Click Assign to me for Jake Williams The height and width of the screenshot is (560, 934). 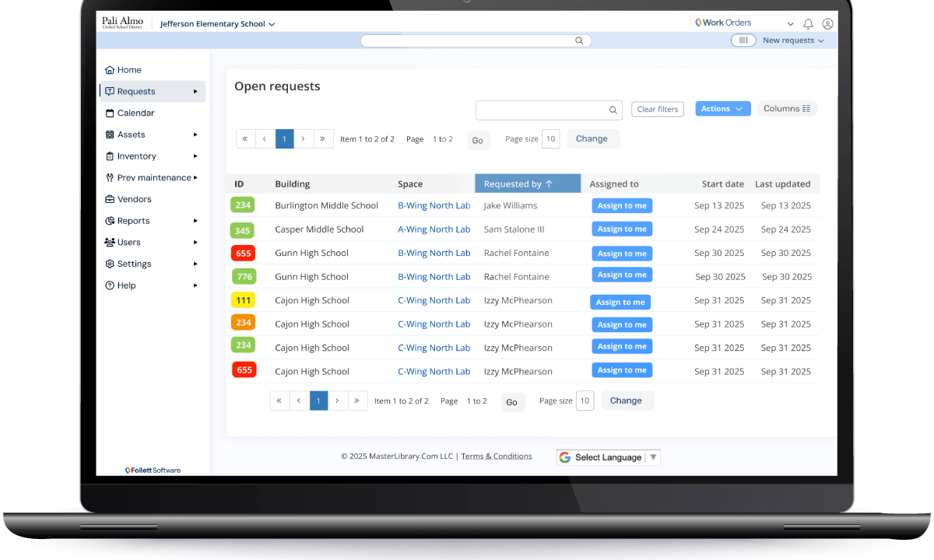[622, 205]
